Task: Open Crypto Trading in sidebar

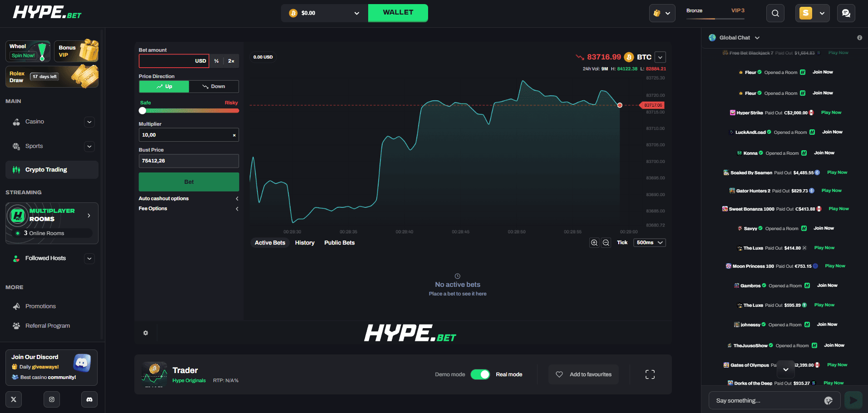Action: [x=52, y=170]
